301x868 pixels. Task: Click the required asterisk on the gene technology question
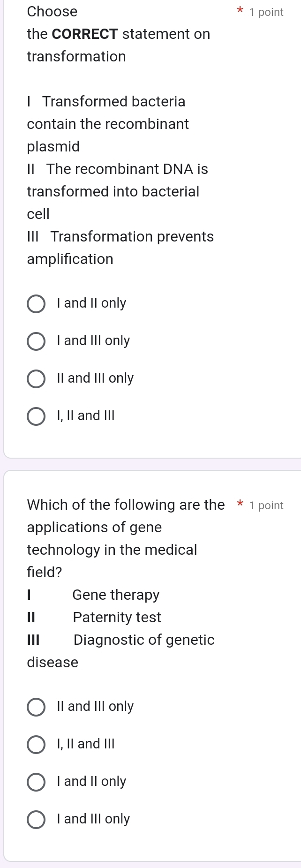[240, 504]
